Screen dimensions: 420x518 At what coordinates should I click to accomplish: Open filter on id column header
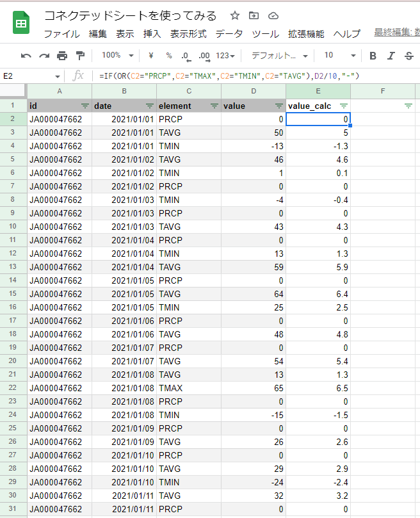tap(85, 106)
